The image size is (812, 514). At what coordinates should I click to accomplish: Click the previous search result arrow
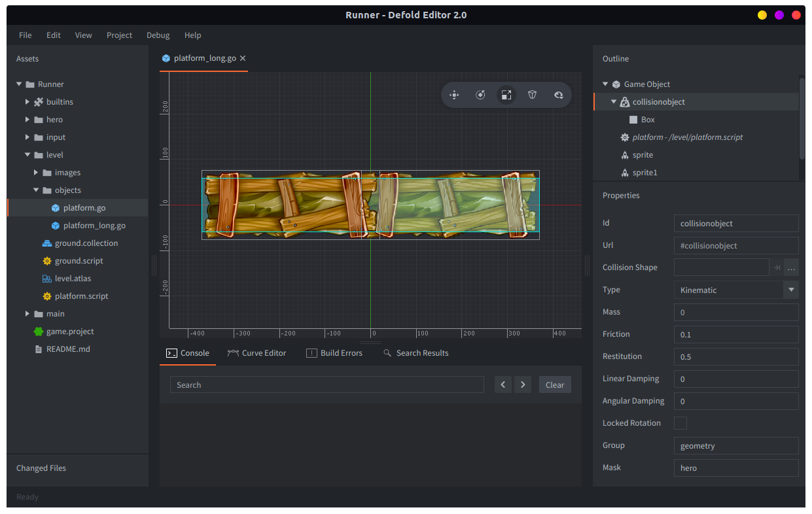point(503,385)
